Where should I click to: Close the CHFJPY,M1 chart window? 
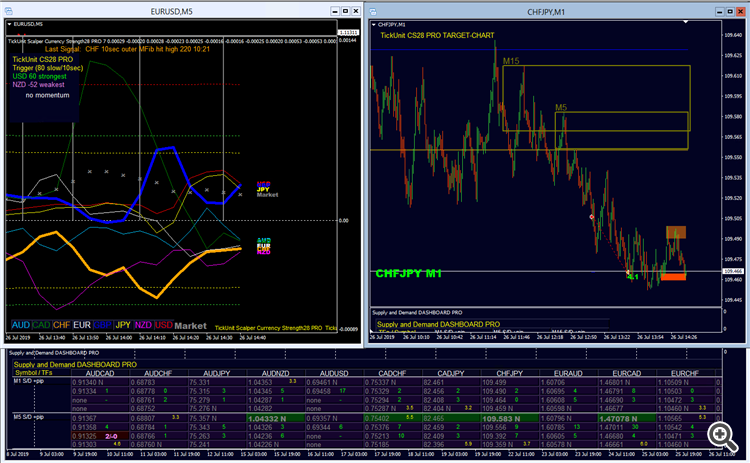pyautogui.click(x=740, y=11)
